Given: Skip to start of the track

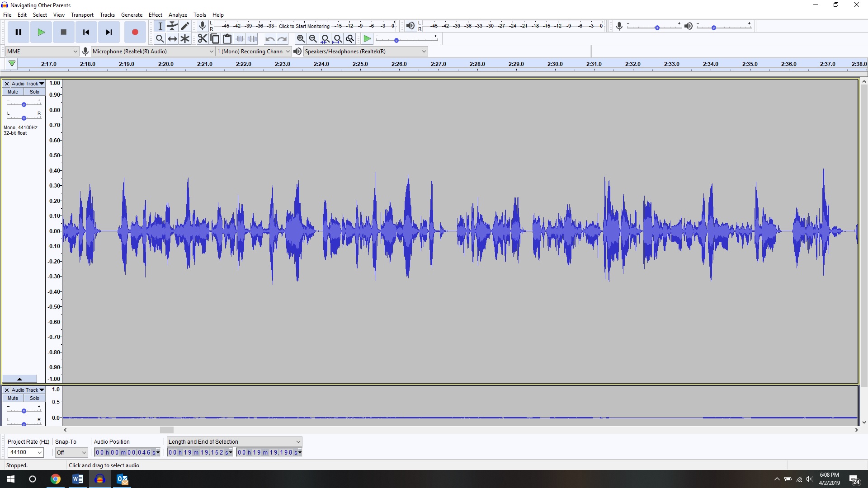Looking at the screenshot, I should (x=86, y=32).
